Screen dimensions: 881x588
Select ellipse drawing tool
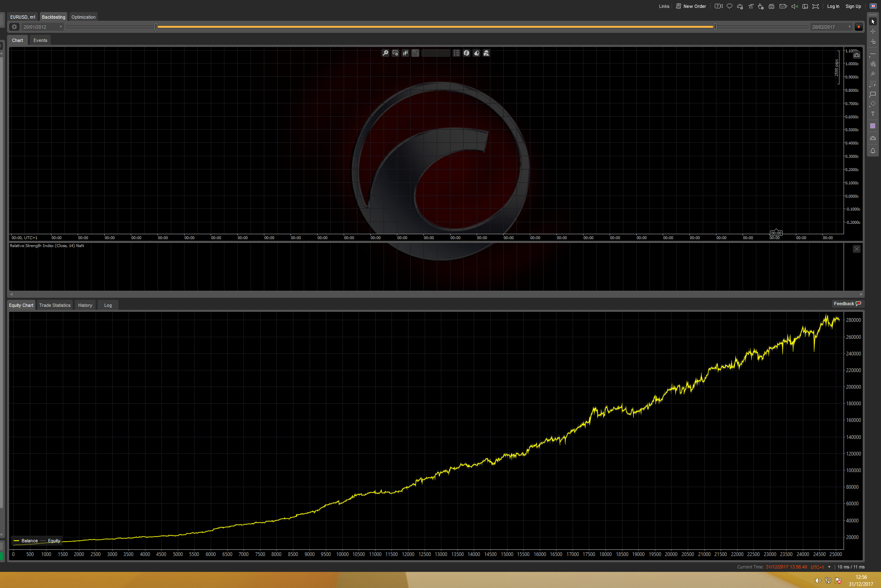pos(873,104)
